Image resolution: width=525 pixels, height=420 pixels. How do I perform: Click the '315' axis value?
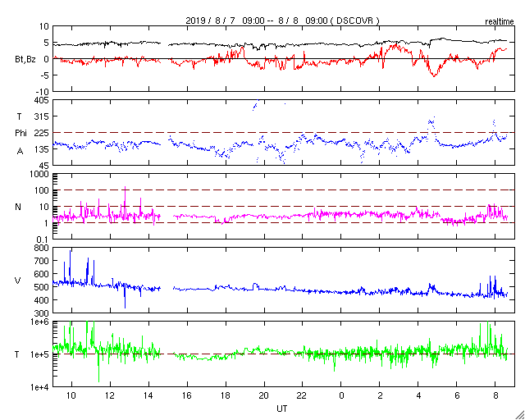42,116
